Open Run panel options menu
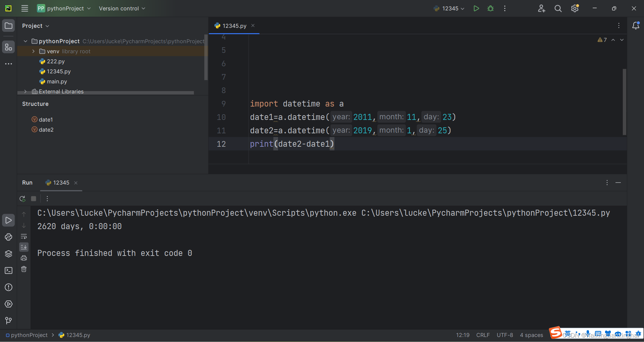This screenshot has height=342, width=644. coord(607,183)
